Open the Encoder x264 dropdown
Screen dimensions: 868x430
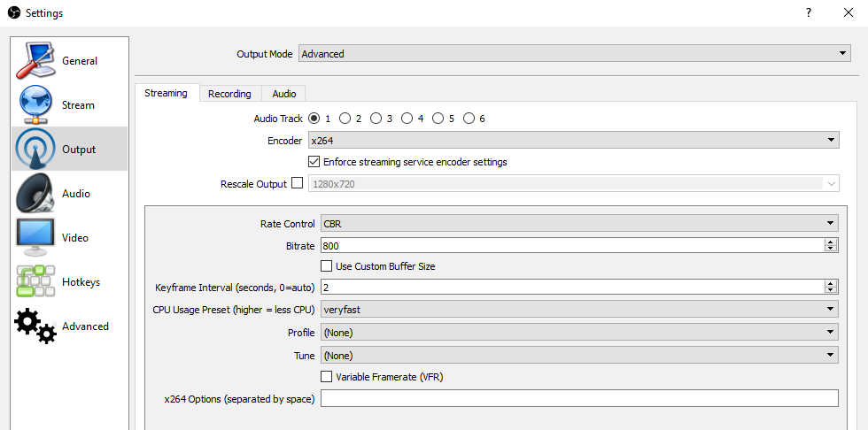tap(573, 140)
